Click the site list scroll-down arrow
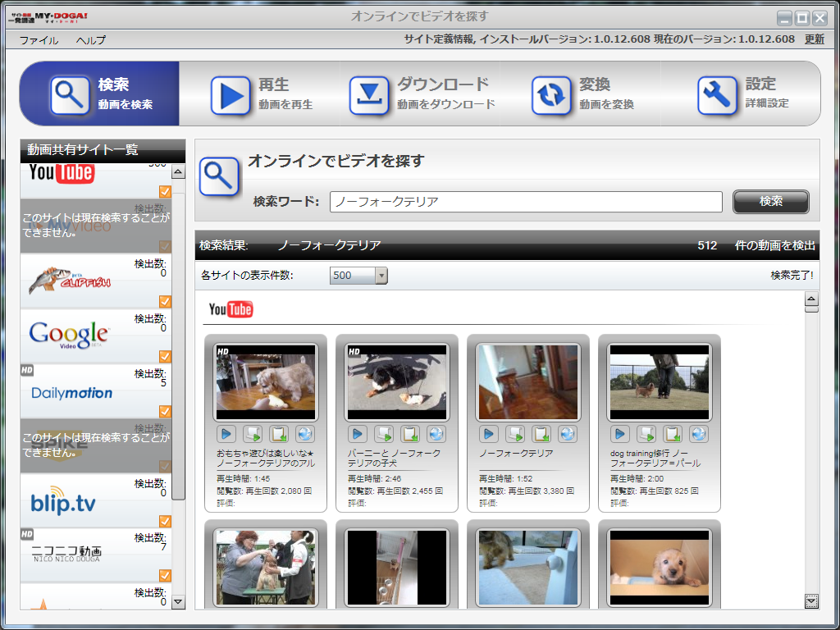840x630 pixels. point(178,602)
